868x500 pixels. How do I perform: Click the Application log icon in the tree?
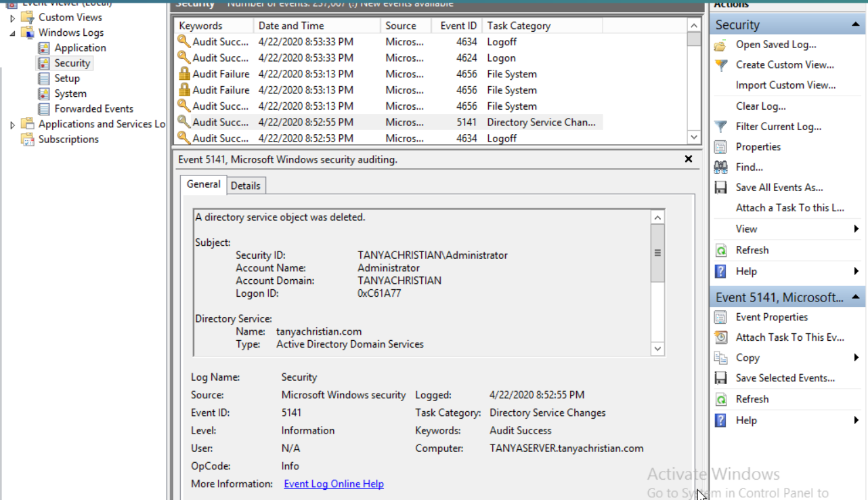tap(44, 48)
